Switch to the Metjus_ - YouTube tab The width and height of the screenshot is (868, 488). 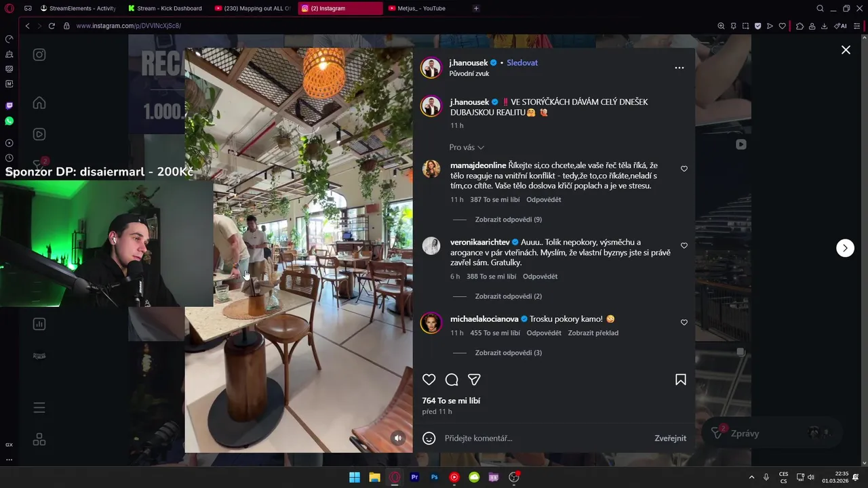pyautogui.click(x=424, y=8)
